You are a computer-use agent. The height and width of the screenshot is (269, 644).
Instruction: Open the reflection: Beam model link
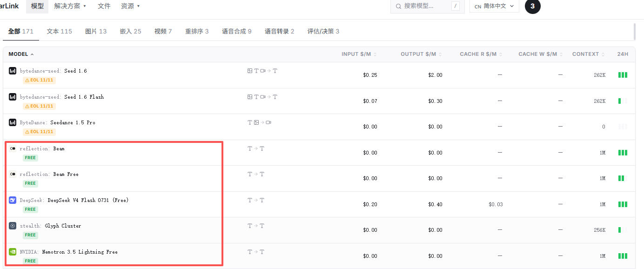[x=42, y=148]
